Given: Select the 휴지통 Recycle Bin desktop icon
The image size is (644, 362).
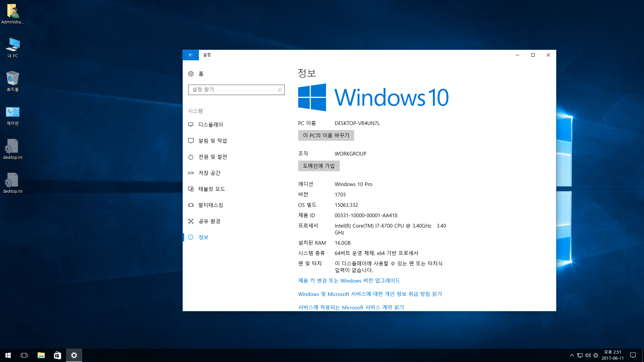Looking at the screenshot, I should pos(13,81).
